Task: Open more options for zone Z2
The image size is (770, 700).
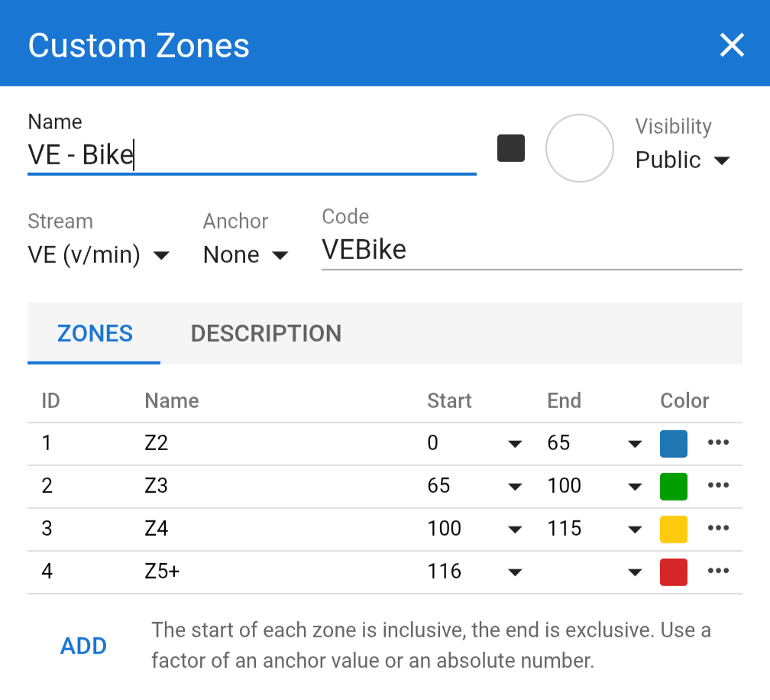Action: (718, 443)
